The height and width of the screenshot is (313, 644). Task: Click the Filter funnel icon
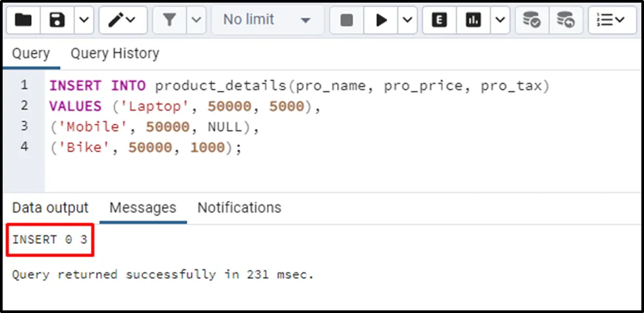click(x=170, y=20)
